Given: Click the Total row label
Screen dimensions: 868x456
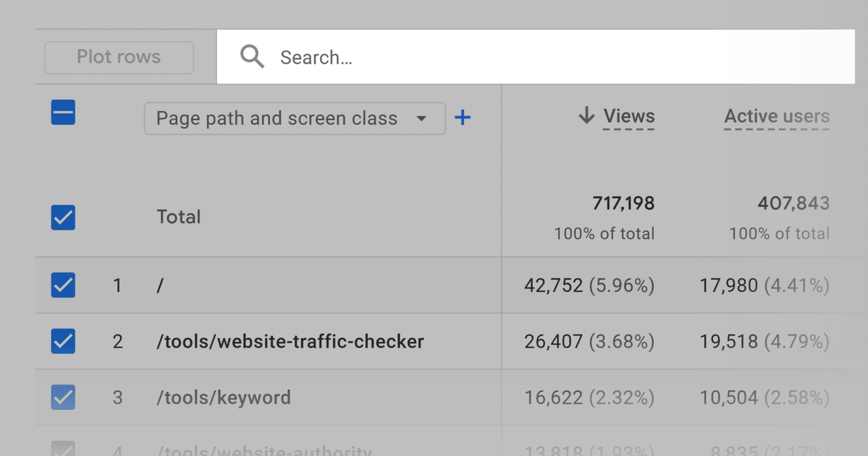Looking at the screenshot, I should tap(178, 217).
